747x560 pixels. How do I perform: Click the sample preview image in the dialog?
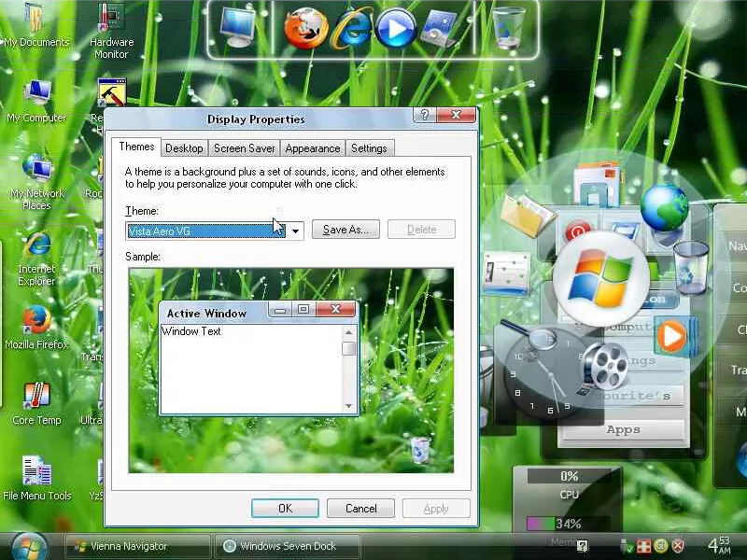(x=291, y=371)
